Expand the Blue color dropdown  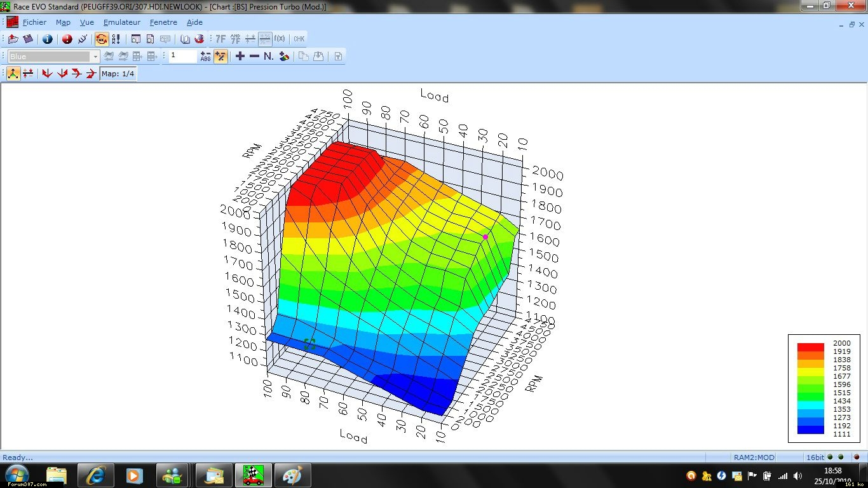[x=96, y=56]
